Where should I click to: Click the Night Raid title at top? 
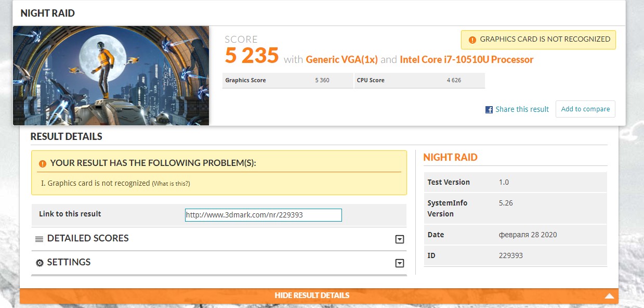tap(47, 13)
